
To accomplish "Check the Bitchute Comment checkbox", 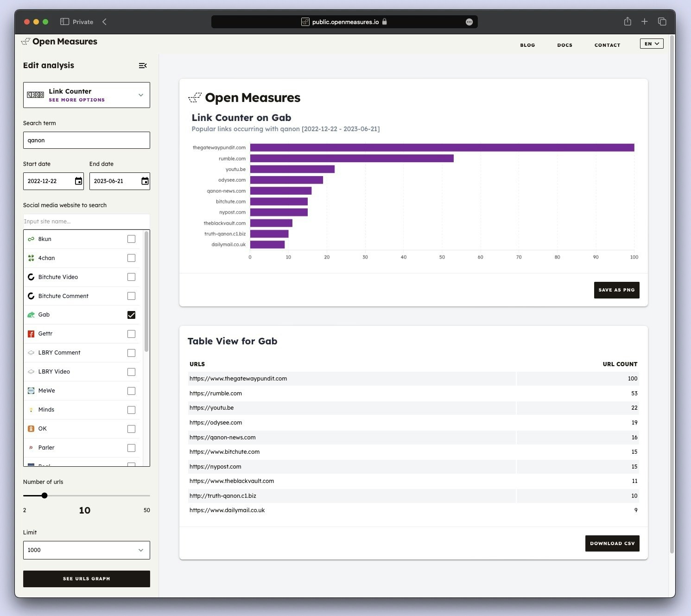I will (x=132, y=296).
